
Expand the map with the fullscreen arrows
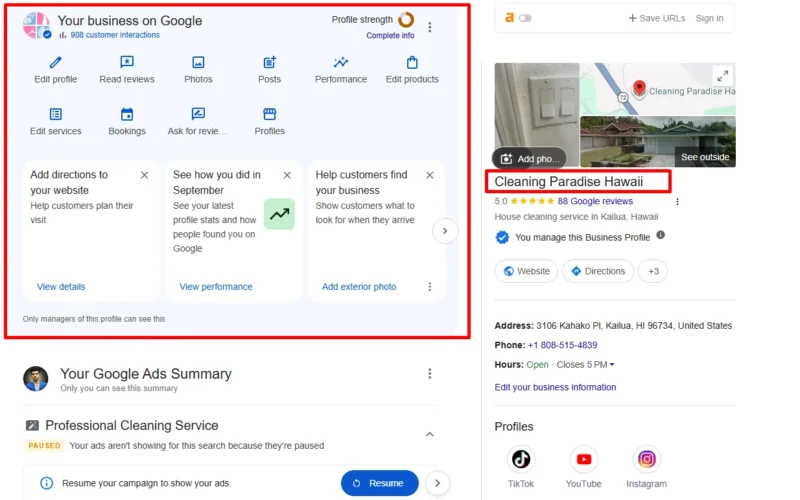point(722,77)
